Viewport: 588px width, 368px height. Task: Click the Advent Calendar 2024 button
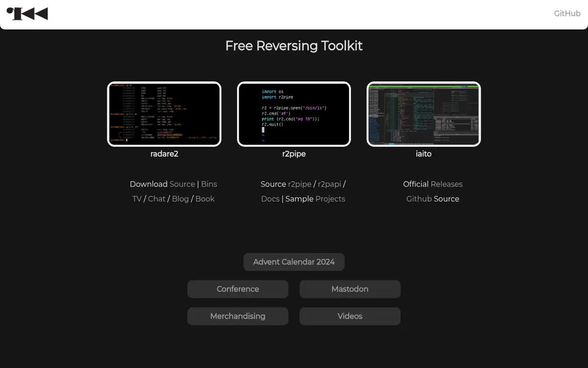(x=294, y=262)
